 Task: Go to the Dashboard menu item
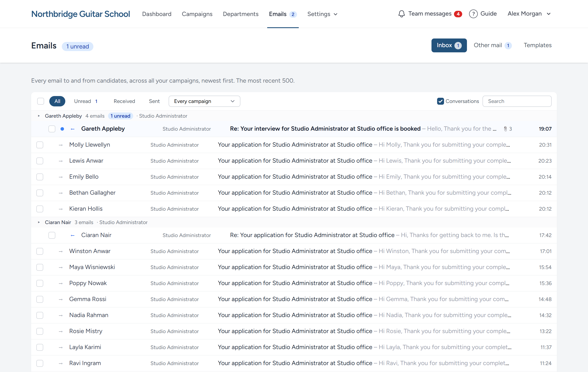click(x=157, y=14)
